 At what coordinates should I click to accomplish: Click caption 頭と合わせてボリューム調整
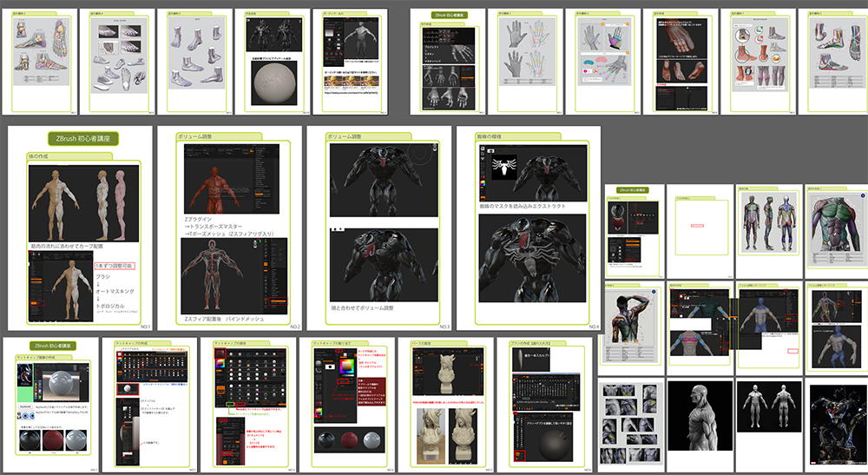coord(363,307)
